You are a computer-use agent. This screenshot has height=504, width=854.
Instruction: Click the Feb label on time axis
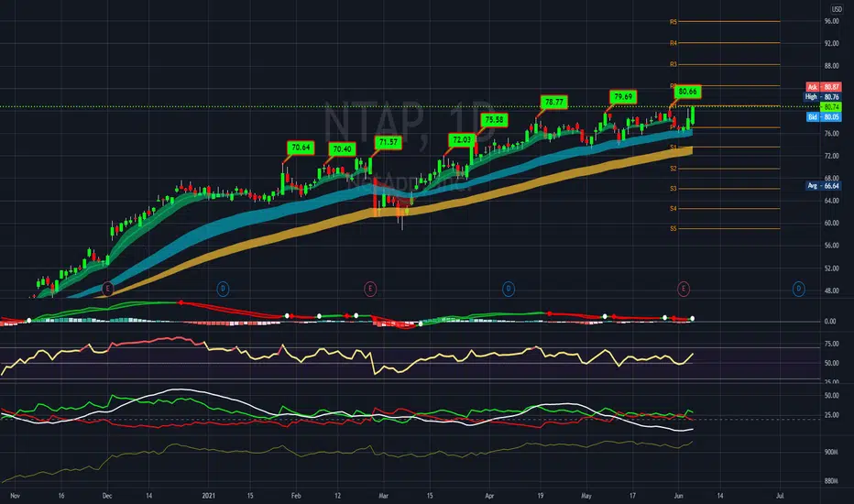pyautogui.click(x=296, y=496)
